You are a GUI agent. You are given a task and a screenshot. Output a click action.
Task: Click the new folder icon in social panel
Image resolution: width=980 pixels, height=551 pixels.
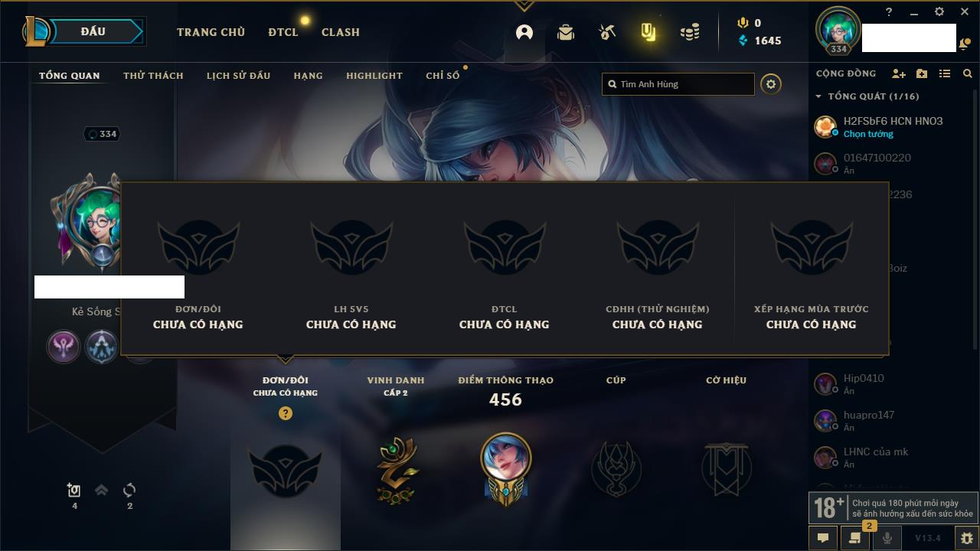[x=922, y=73]
